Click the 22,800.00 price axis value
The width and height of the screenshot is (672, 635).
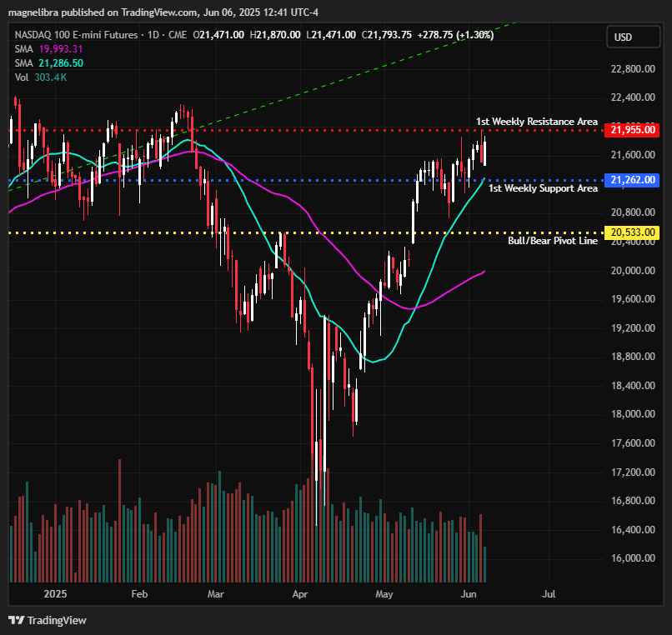click(633, 69)
